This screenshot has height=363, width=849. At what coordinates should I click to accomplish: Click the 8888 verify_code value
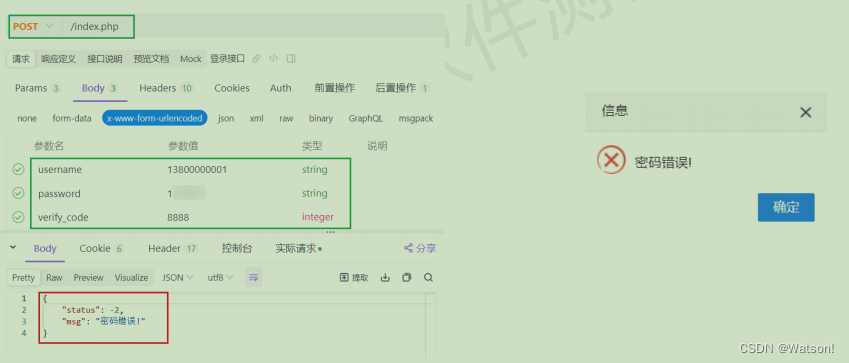coord(178,217)
